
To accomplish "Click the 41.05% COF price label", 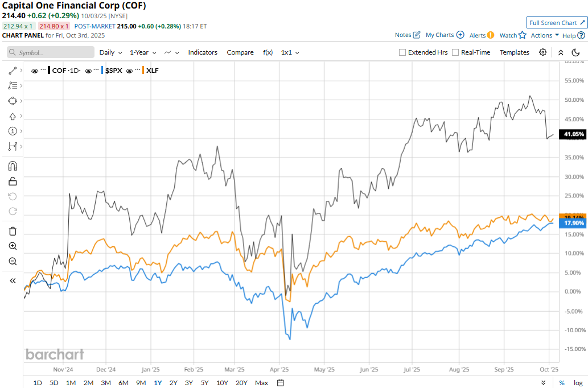I will (573, 134).
